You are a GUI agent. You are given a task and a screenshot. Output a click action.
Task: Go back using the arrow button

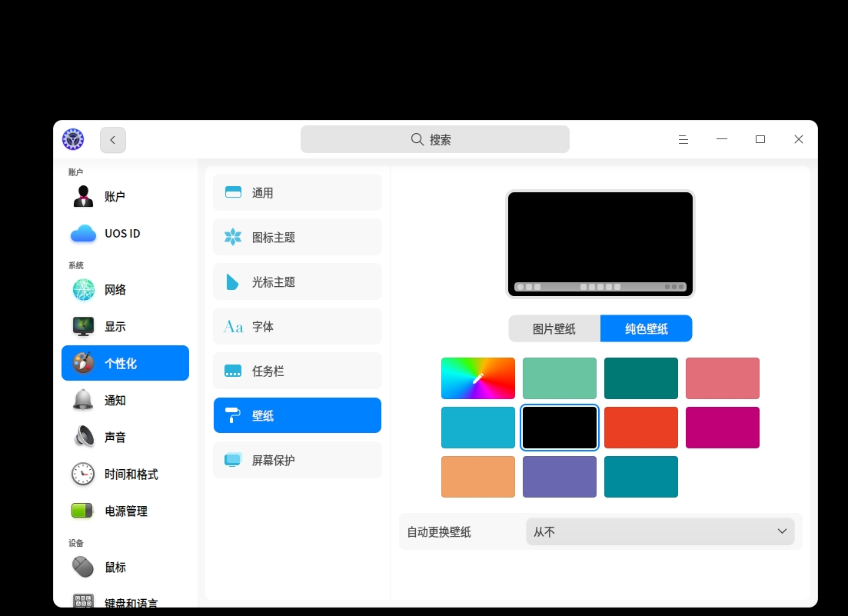click(x=113, y=140)
